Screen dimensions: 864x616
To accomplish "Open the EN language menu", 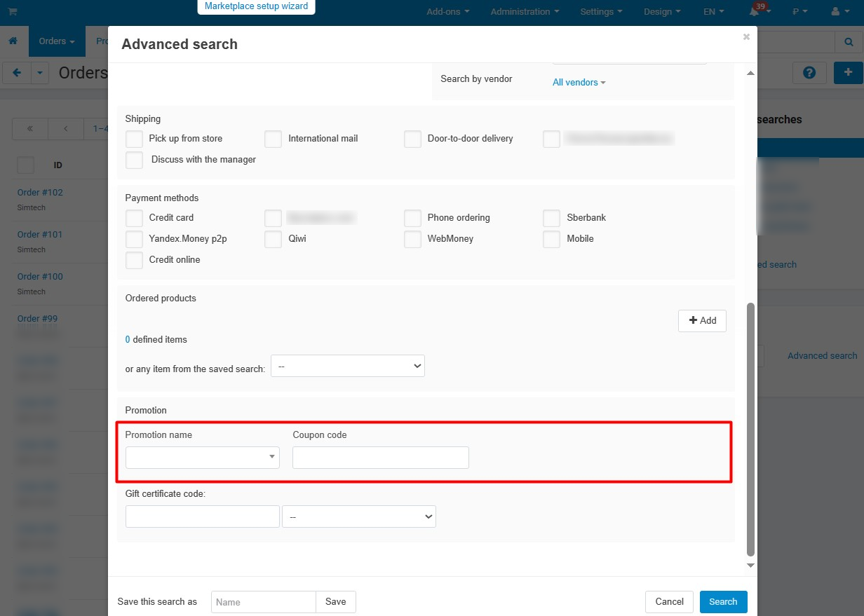I will 714,12.
